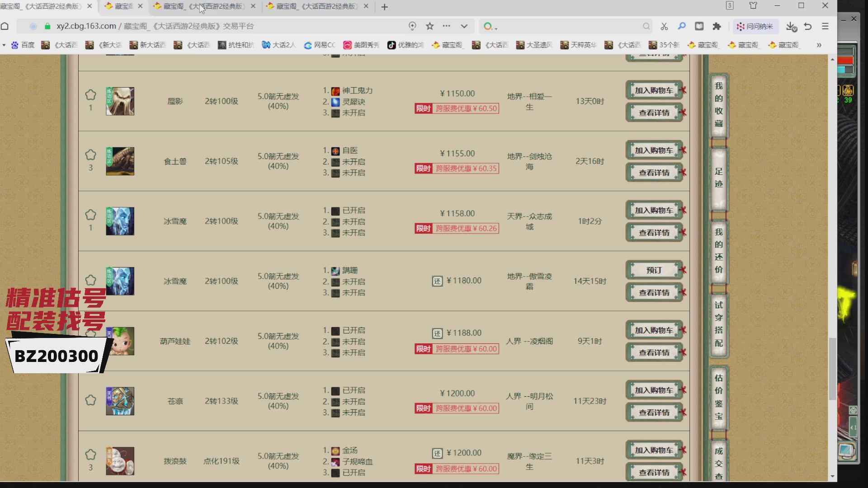The image size is (868, 488).
Task: Click the bookmark star icon in address bar
Action: [429, 26]
